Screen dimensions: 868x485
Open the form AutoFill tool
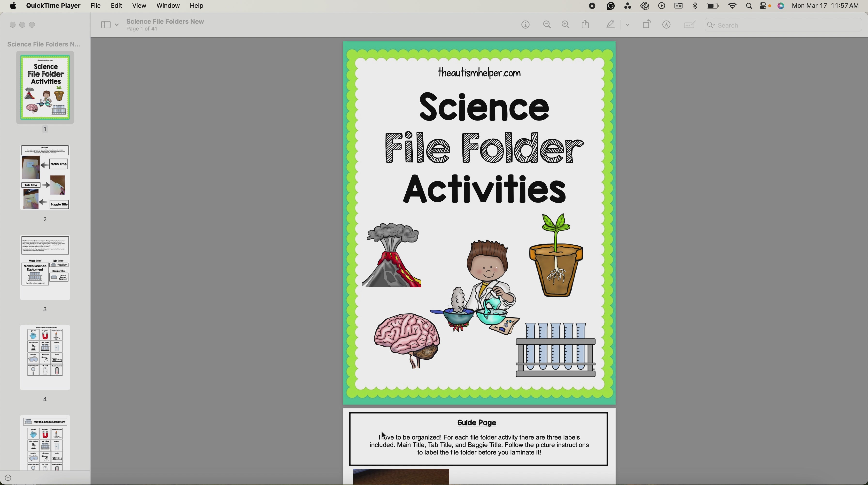[x=690, y=24]
